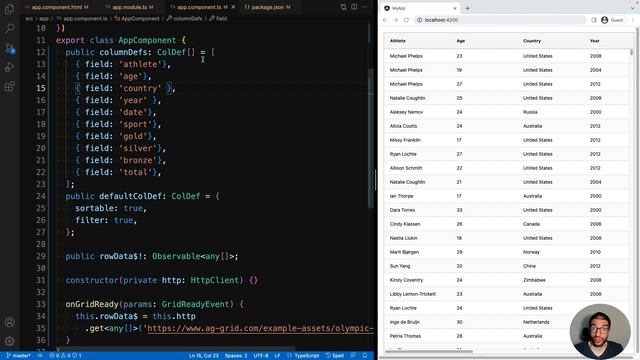The height and width of the screenshot is (360, 640).
Task: Switch to app.component.html tab
Action: point(56,7)
